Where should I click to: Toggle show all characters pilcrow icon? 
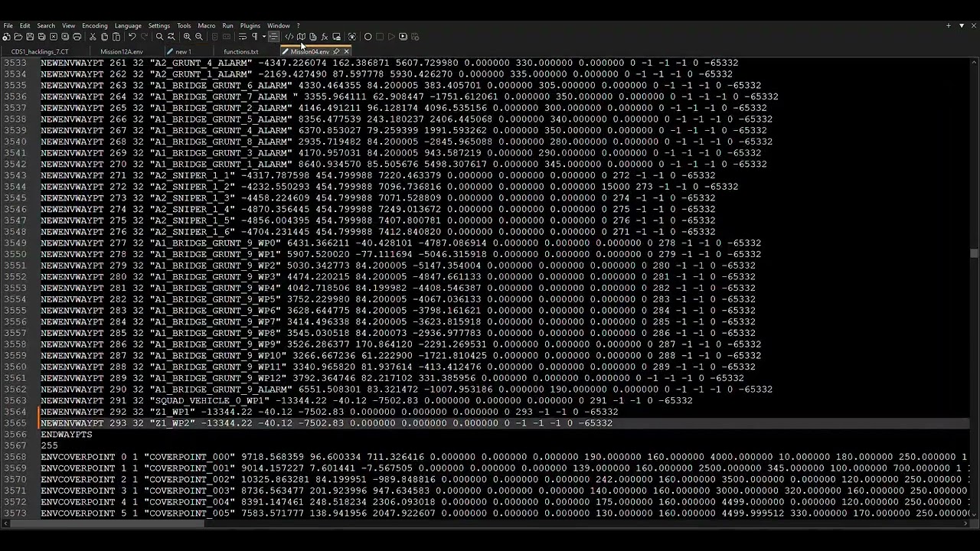[x=254, y=37]
